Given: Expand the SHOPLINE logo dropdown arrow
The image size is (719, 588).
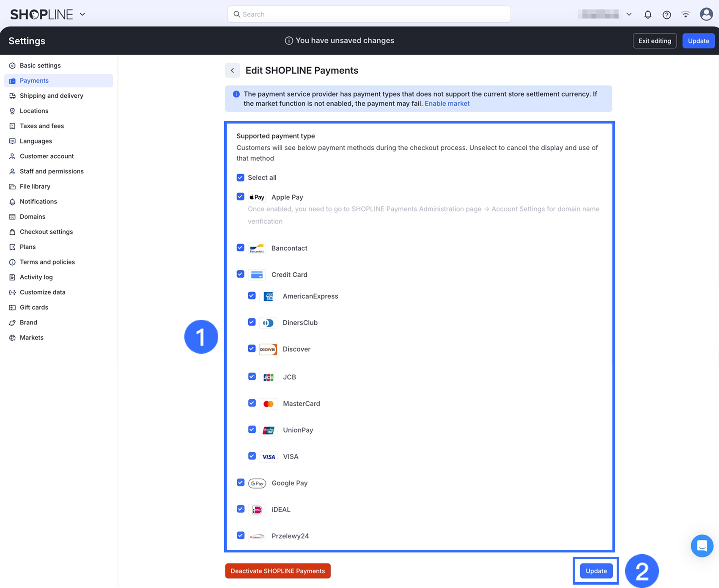Looking at the screenshot, I should pos(82,14).
